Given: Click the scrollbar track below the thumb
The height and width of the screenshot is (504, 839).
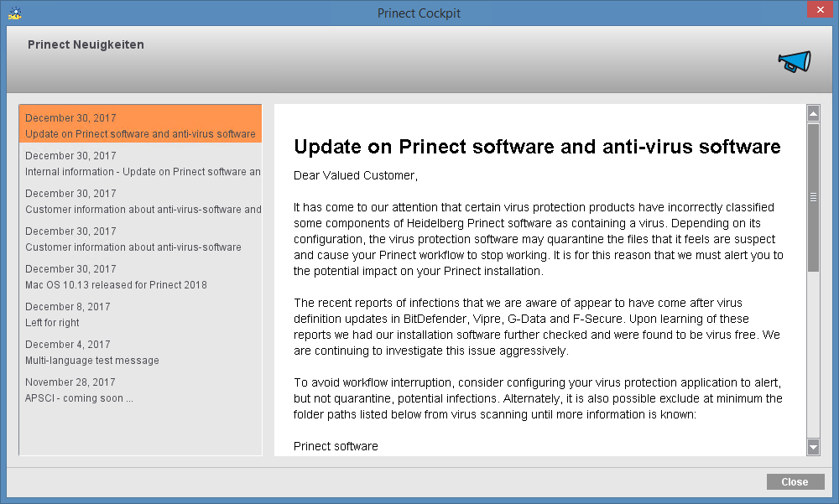Looking at the screenshot, I should [813, 352].
